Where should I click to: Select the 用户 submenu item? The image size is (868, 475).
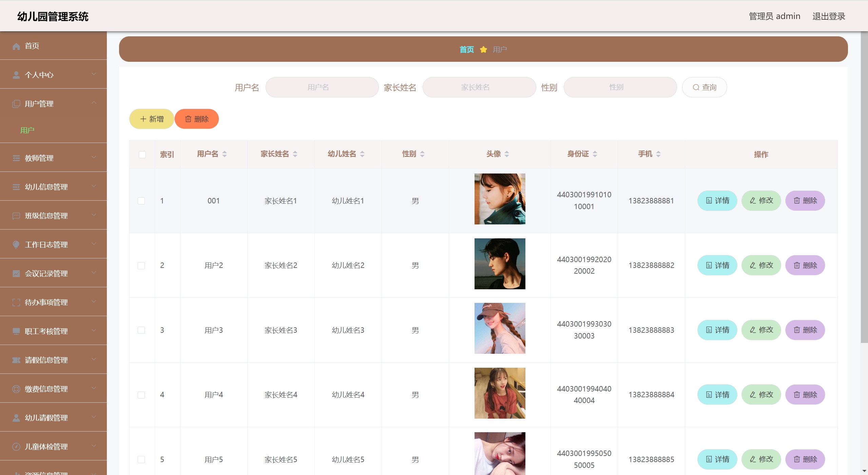27,130
